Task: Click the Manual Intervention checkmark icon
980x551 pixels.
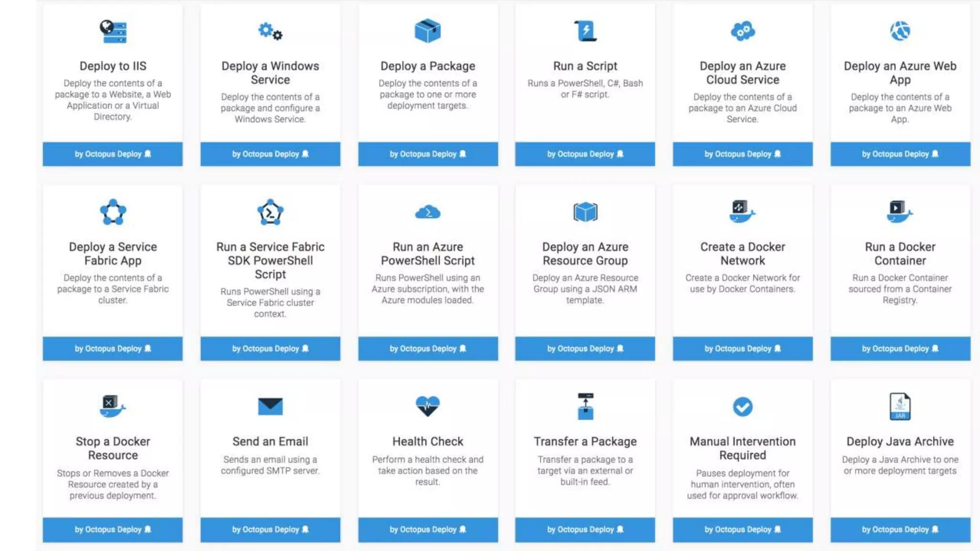Action: coord(743,407)
